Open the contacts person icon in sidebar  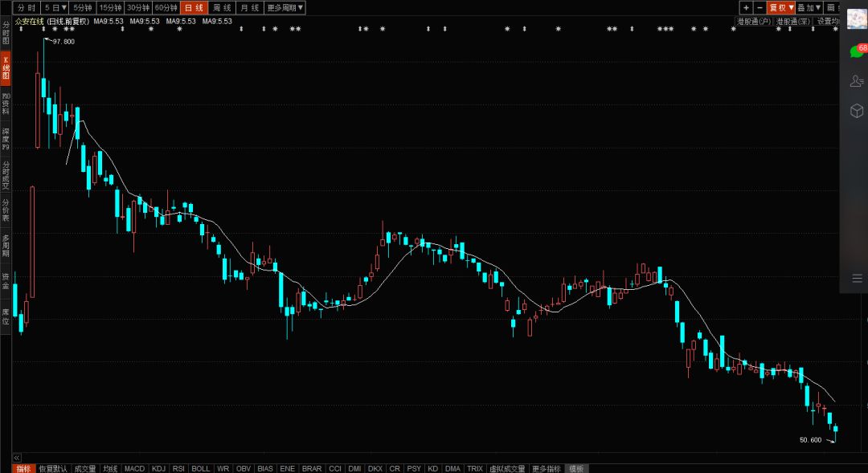pyautogui.click(x=857, y=81)
